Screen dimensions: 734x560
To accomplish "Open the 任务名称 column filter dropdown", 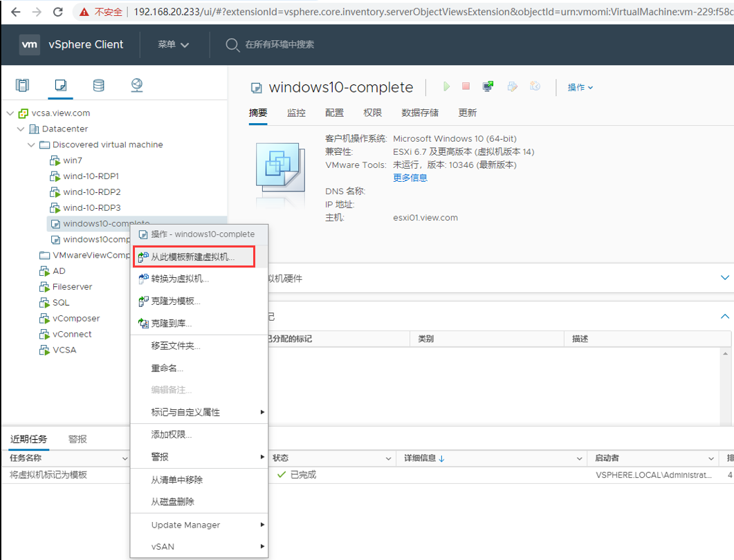I will (x=125, y=458).
